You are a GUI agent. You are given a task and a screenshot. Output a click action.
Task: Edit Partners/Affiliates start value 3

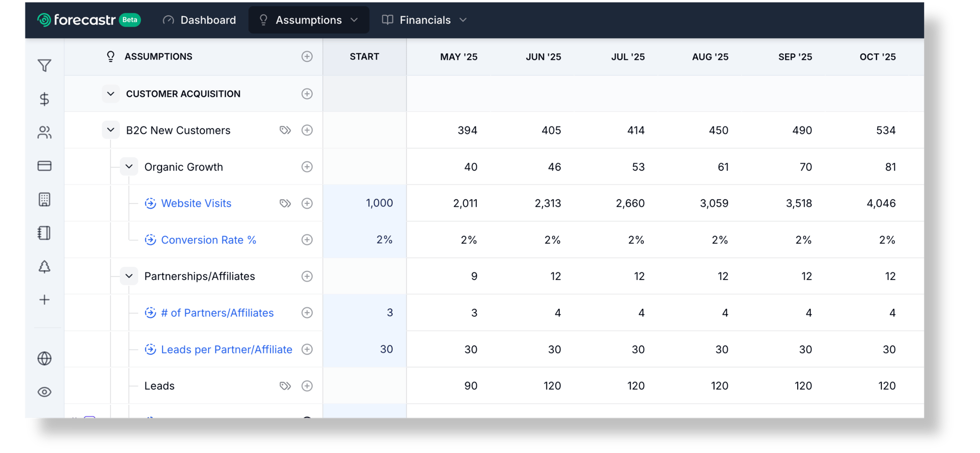click(x=365, y=313)
